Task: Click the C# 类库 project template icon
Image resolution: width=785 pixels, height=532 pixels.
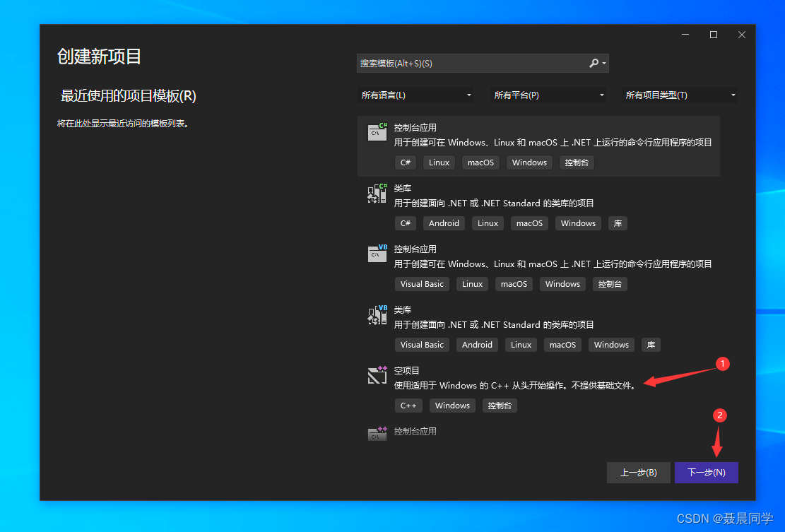Action: (377, 193)
